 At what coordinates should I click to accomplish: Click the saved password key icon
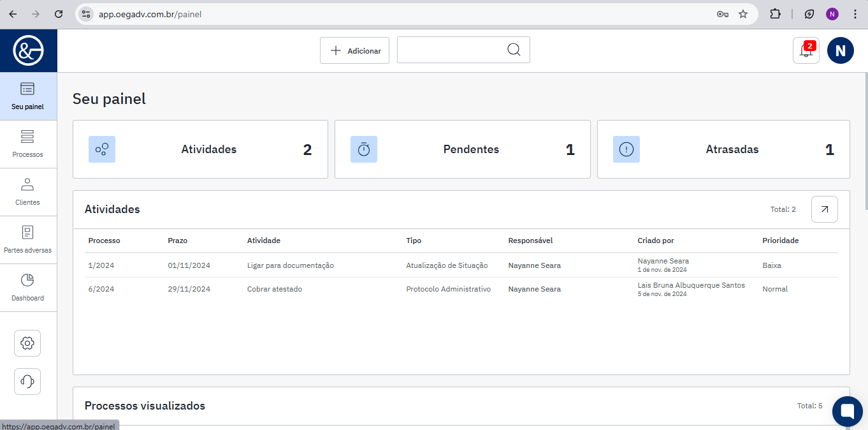(x=723, y=14)
